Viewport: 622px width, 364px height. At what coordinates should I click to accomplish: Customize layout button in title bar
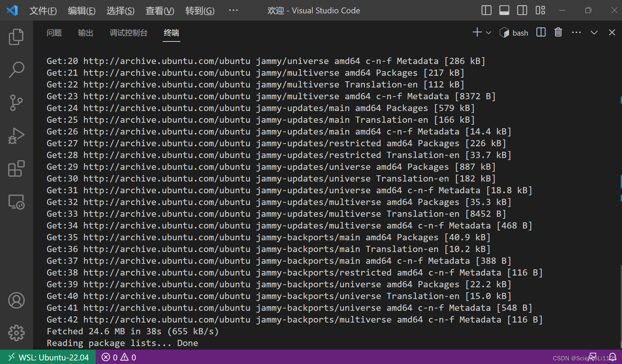point(540,10)
